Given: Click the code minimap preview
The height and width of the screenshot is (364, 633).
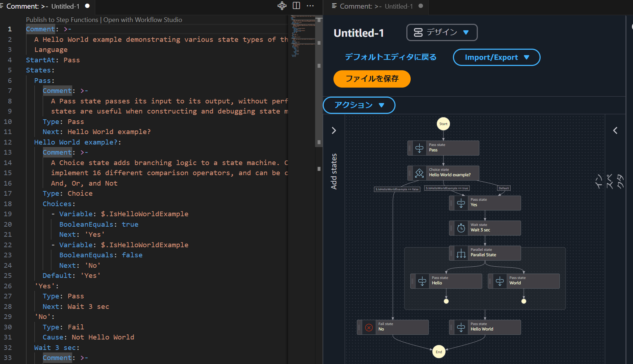Looking at the screenshot, I should pos(303,36).
